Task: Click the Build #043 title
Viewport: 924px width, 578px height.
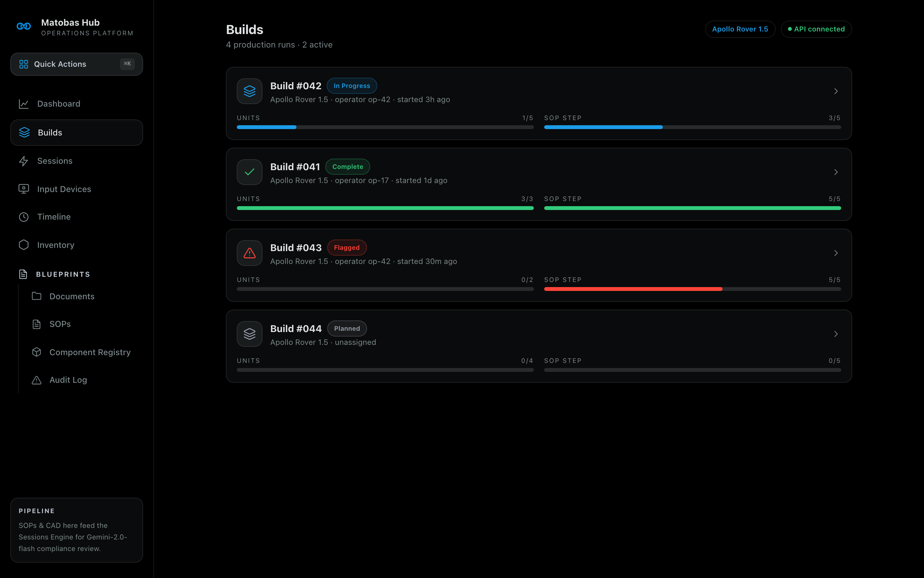Action: click(296, 248)
